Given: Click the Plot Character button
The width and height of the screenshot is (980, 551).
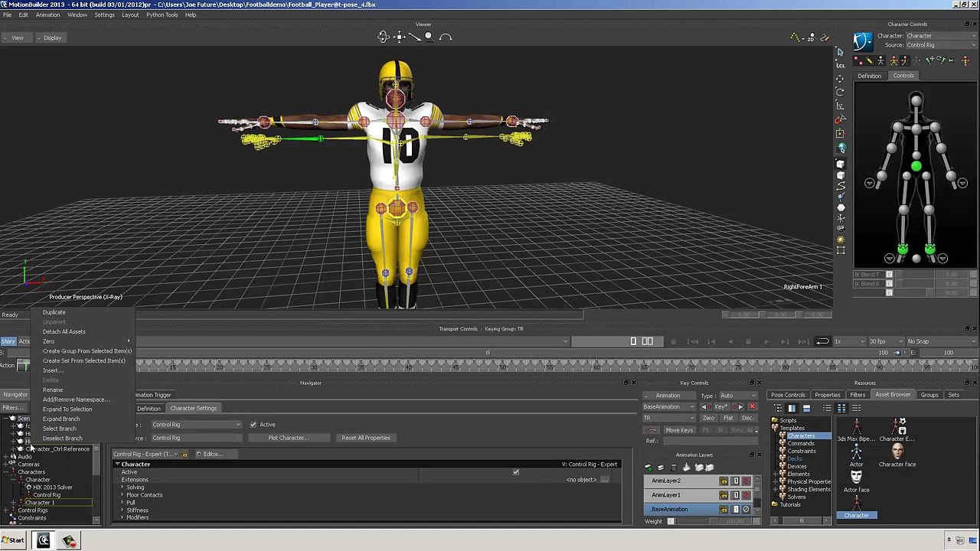Looking at the screenshot, I should pyautogui.click(x=288, y=438).
